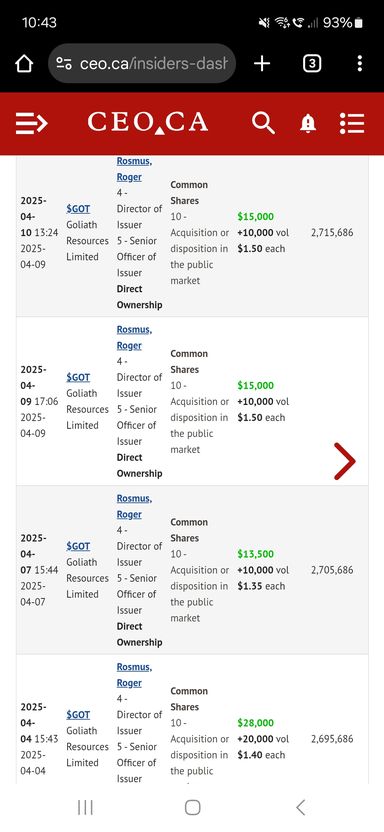
Task: Open the notifications bell
Action: (x=308, y=124)
